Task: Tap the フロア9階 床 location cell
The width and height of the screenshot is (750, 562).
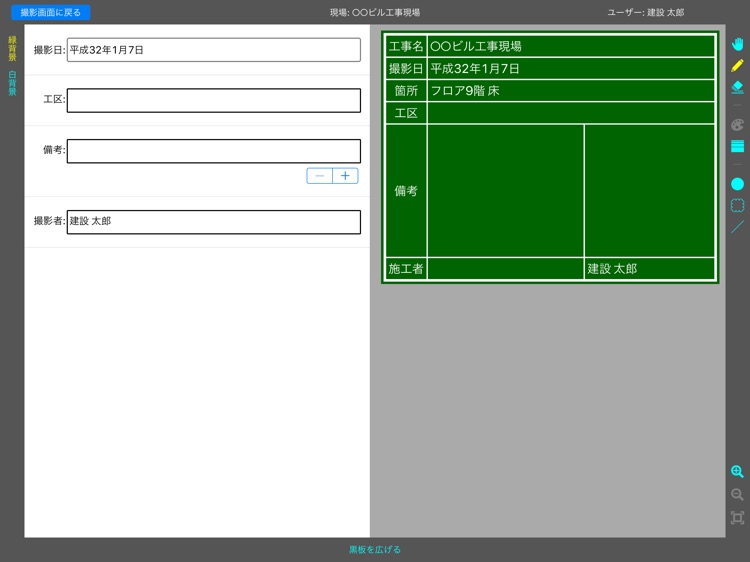Action: click(x=571, y=91)
